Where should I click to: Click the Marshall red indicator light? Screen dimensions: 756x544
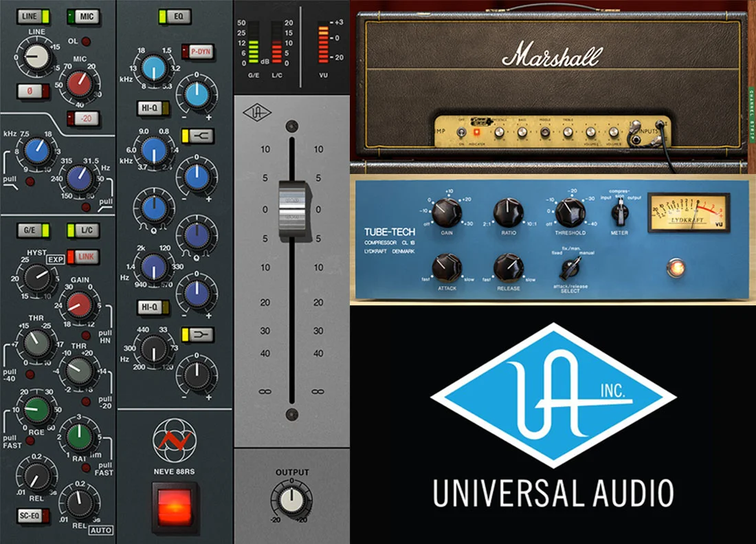[476, 131]
